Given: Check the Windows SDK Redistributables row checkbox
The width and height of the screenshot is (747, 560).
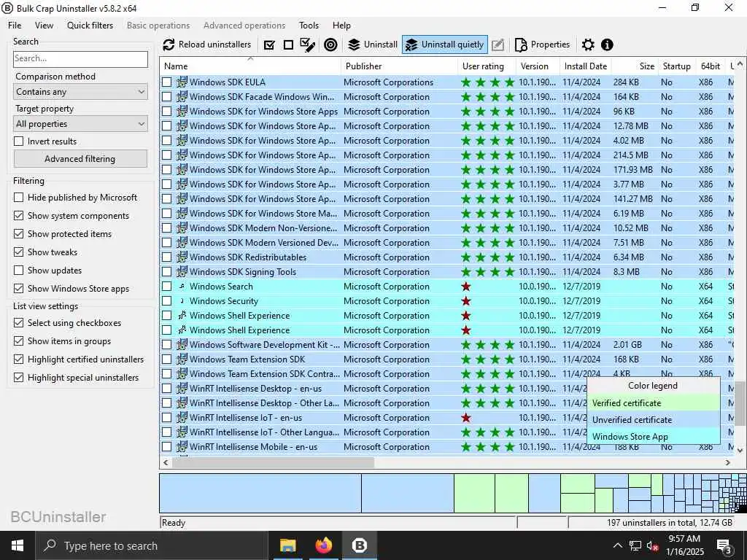Looking at the screenshot, I should tap(166, 257).
